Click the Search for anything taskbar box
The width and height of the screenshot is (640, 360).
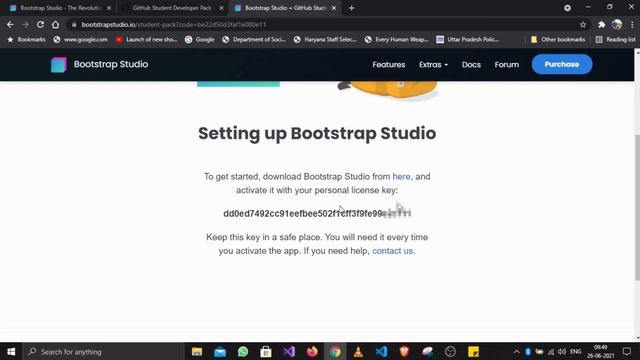coord(103,351)
